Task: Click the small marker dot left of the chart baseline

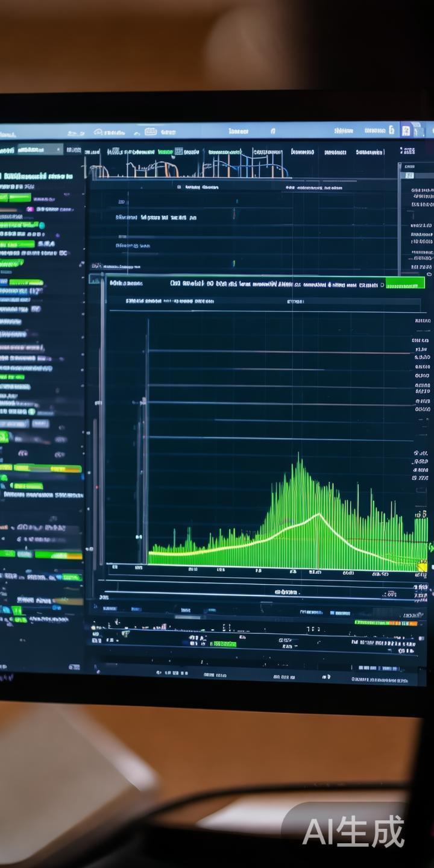Action: 138,536
